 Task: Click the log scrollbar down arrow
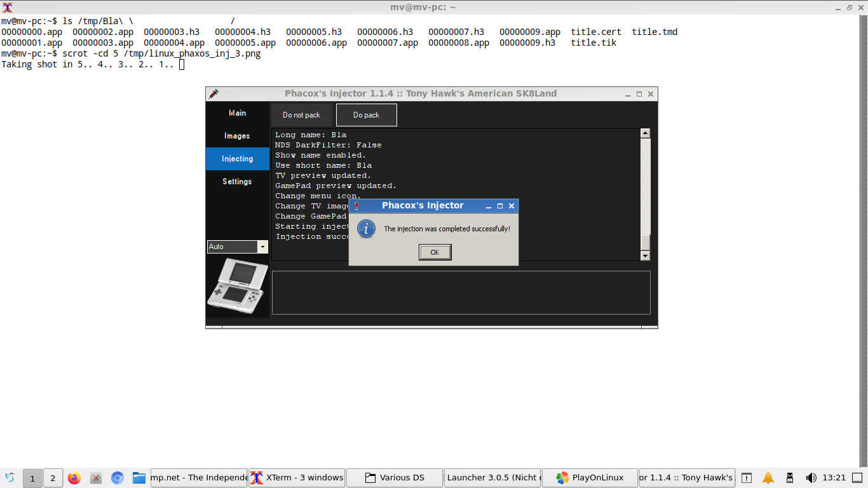(x=645, y=255)
